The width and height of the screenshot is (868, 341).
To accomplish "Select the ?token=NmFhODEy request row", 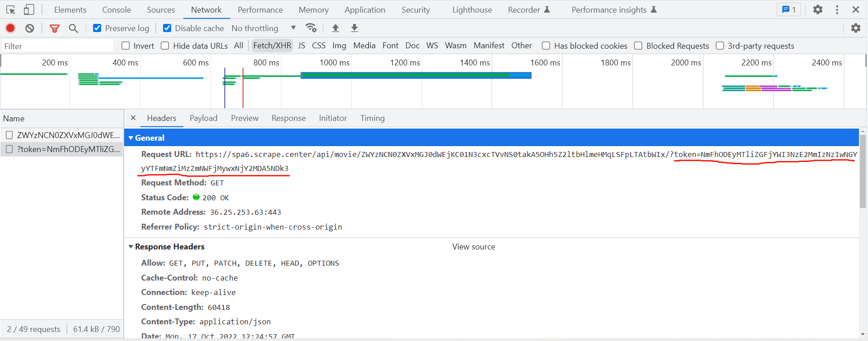I will click(62, 149).
